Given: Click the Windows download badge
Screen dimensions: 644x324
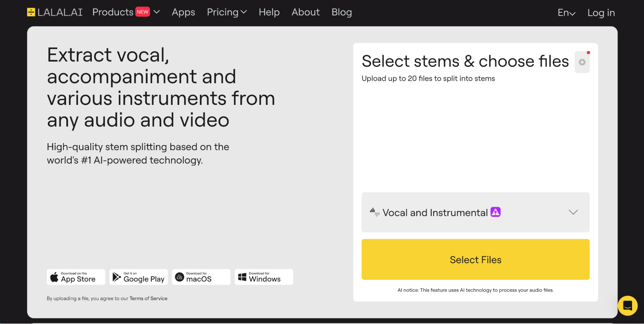Looking at the screenshot, I should tap(264, 277).
